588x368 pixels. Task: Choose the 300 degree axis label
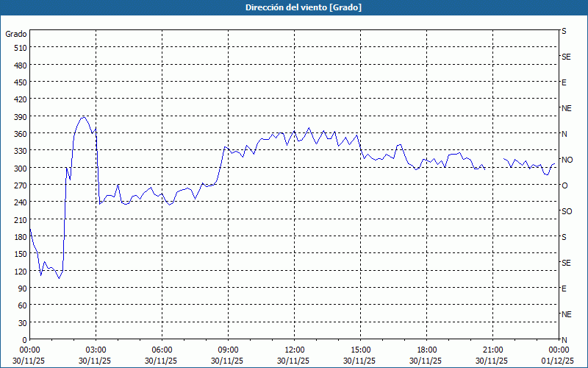click(x=21, y=169)
